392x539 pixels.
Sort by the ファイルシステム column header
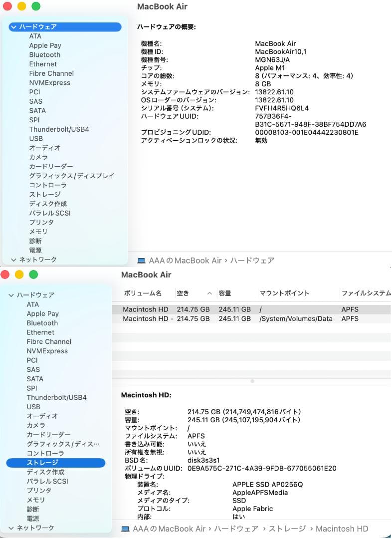[366, 293]
